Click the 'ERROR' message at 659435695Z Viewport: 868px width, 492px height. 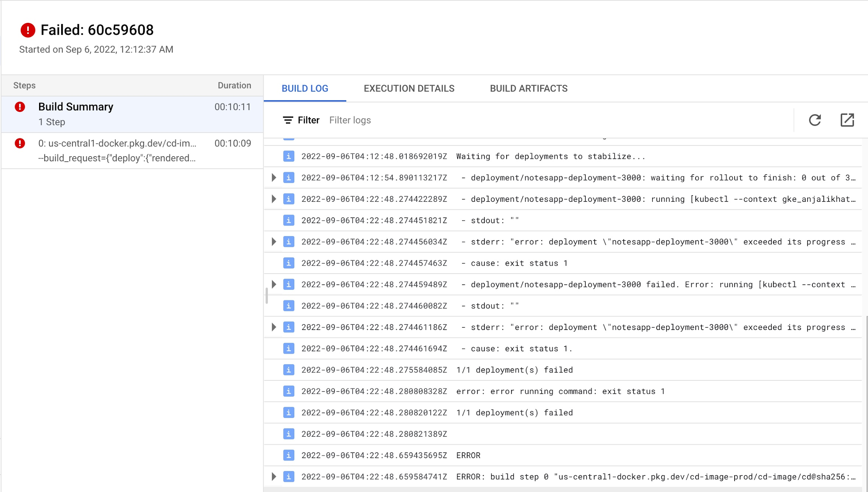pos(468,455)
